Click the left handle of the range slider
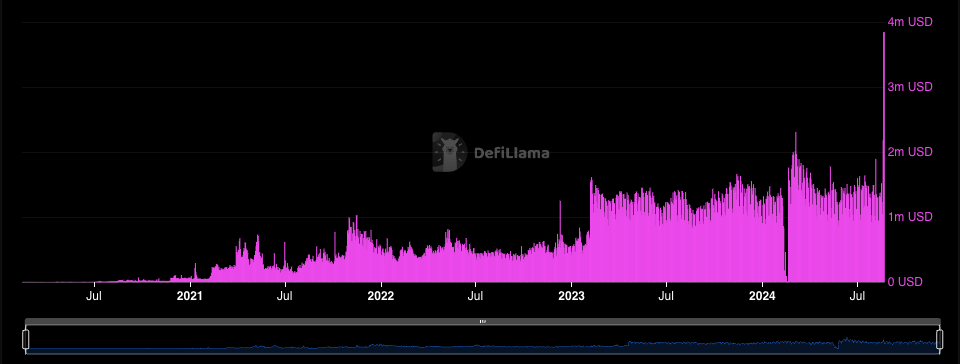 pyautogui.click(x=26, y=340)
